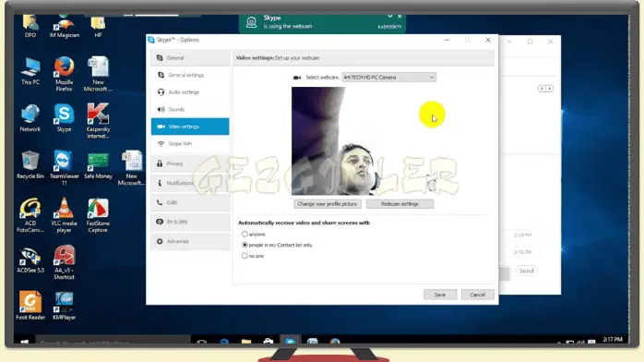Click the Network desktop icon
Image resolution: width=644 pixels, height=362 pixels.
[30, 118]
